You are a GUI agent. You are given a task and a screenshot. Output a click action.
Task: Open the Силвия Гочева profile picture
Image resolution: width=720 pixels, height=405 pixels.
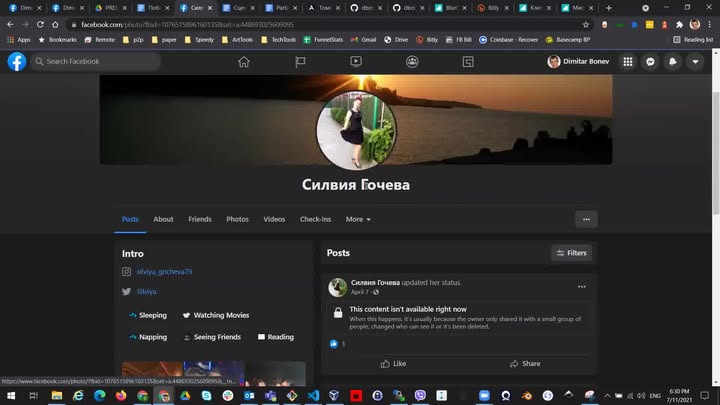[356, 130]
